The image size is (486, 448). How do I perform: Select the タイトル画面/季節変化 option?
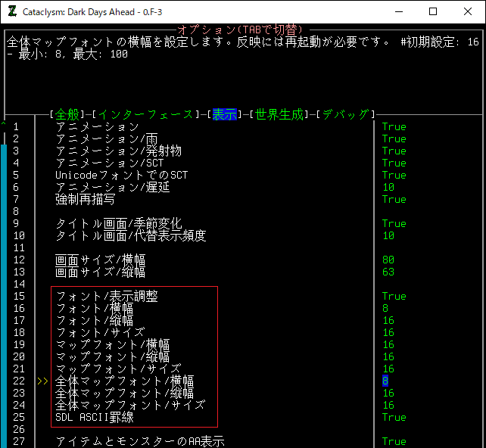[118, 223]
